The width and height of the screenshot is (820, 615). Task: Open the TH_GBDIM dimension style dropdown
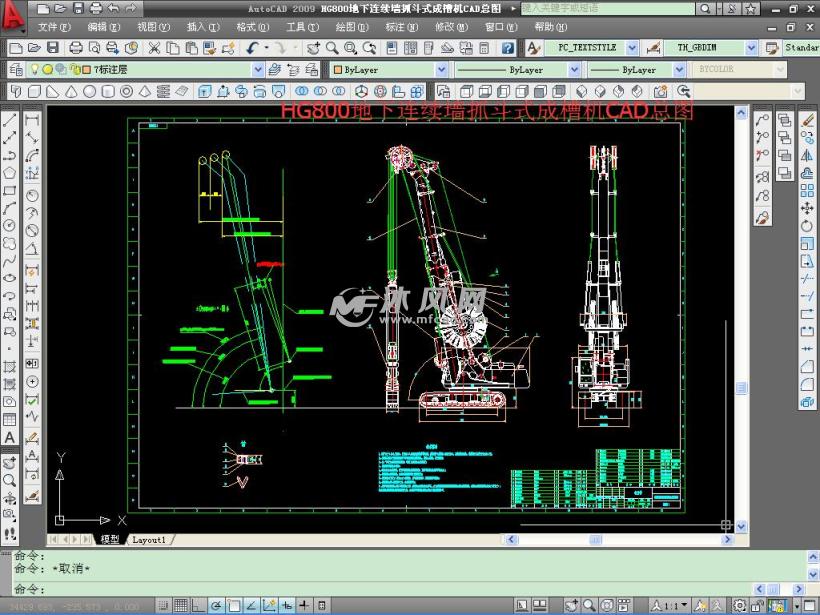click(751, 47)
